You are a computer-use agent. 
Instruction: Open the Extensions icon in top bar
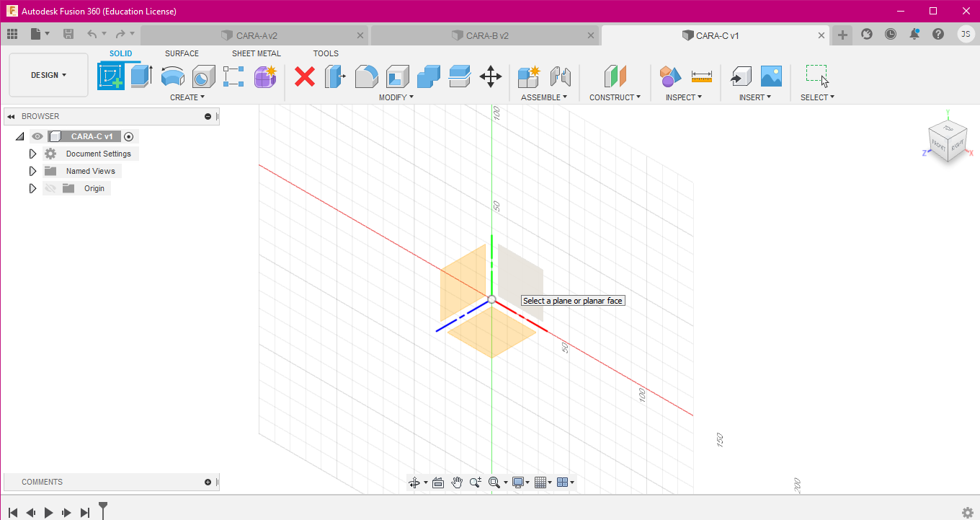867,34
